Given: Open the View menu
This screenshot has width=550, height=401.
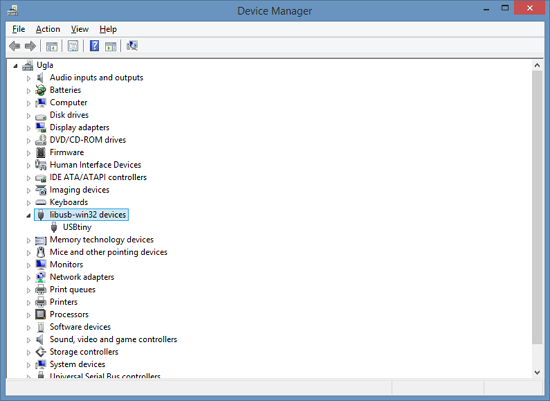Looking at the screenshot, I should (x=80, y=29).
